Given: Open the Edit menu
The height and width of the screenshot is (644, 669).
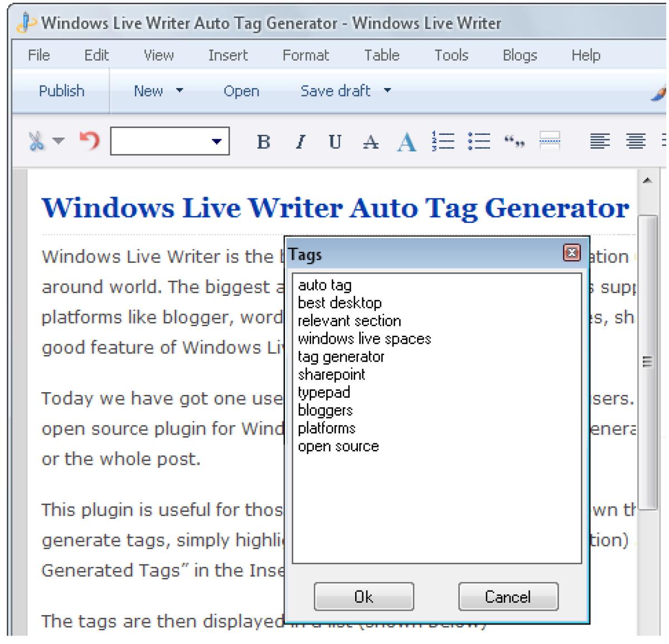Looking at the screenshot, I should (96, 55).
